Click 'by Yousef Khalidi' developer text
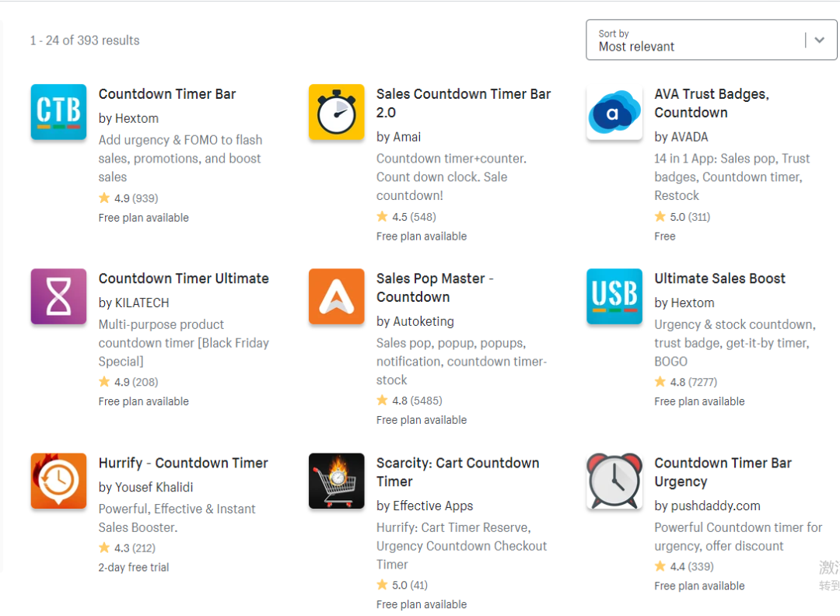The height and width of the screenshot is (616, 840). (145, 488)
